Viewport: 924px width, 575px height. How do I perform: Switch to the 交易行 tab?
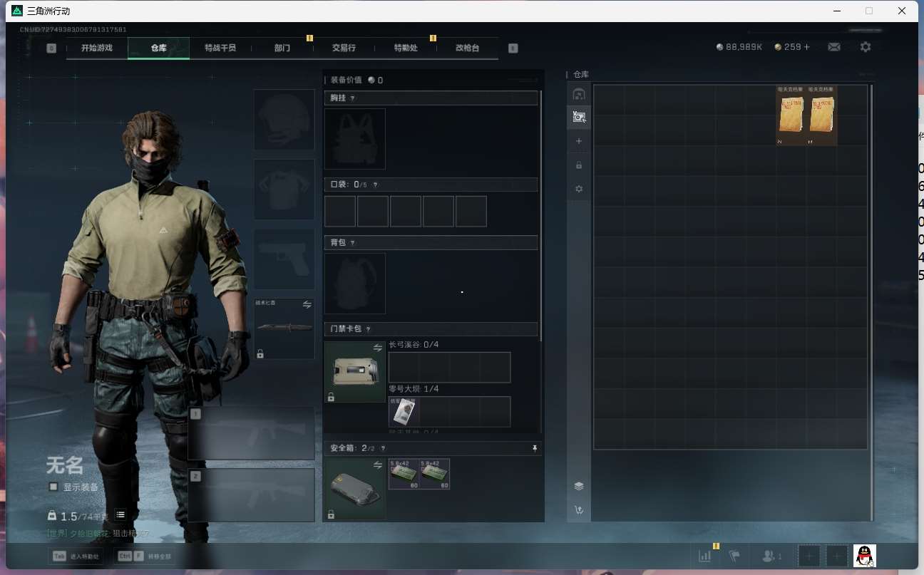click(x=344, y=48)
